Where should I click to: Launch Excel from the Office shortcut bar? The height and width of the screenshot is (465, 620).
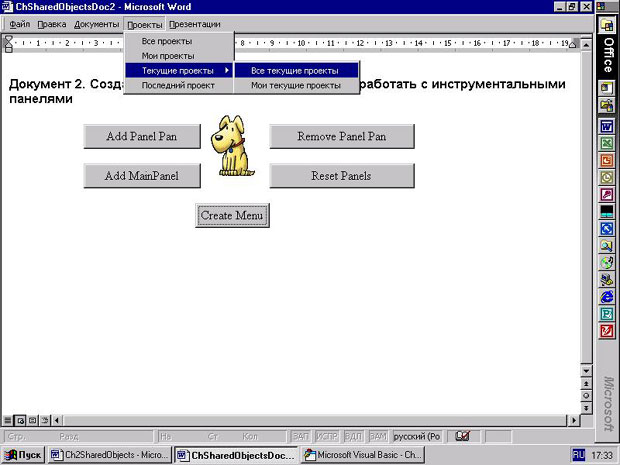coord(606,143)
